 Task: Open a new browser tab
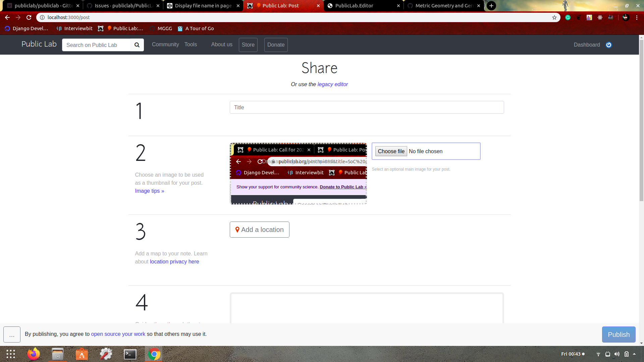pyautogui.click(x=491, y=6)
